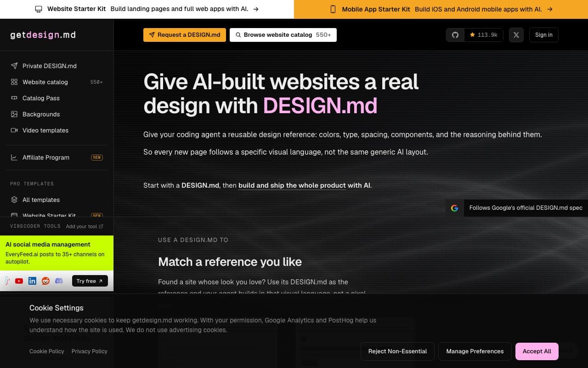
Task: Click the Request a DESIGN.md button
Action: 185,35
